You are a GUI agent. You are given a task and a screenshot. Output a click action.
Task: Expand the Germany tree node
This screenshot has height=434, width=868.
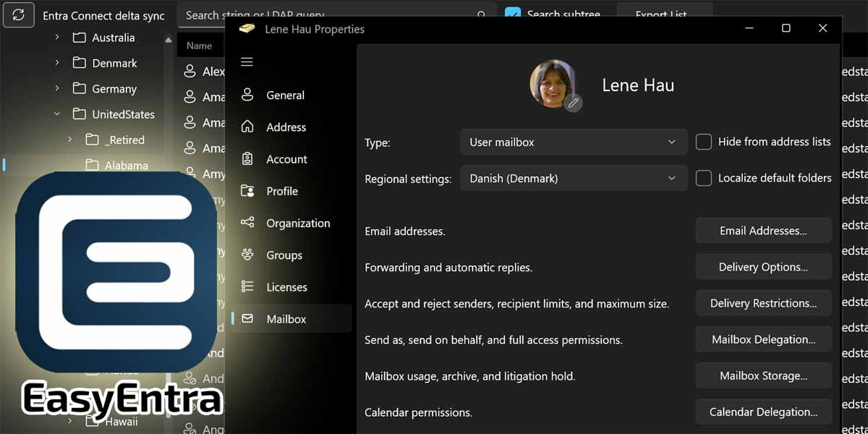[57, 89]
